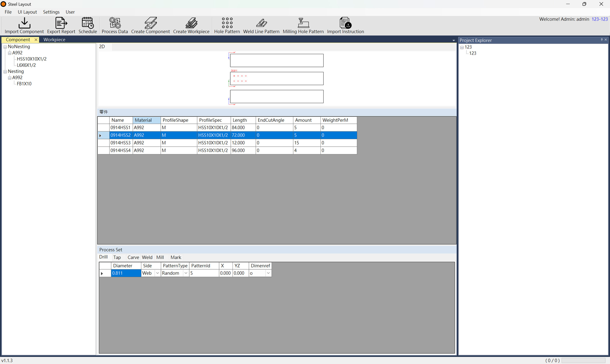Click the Import Instruction icon
This screenshot has width=610, height=364.
point(345,25)
